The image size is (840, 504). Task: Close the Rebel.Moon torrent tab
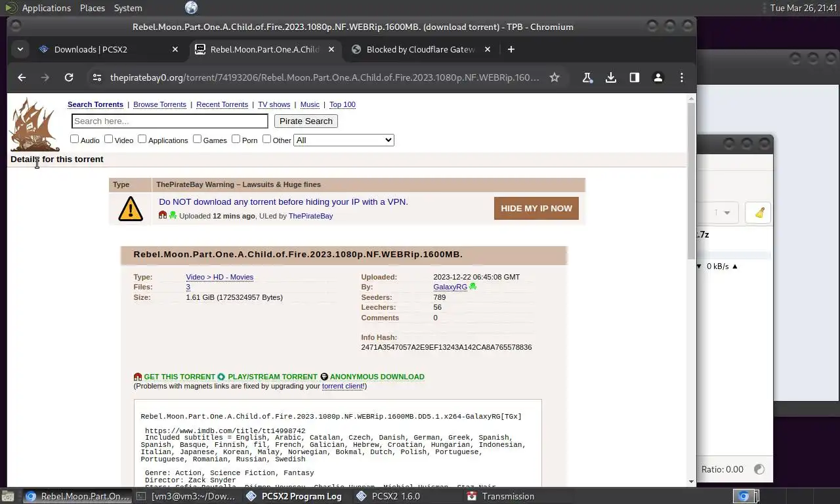point(331,49)
